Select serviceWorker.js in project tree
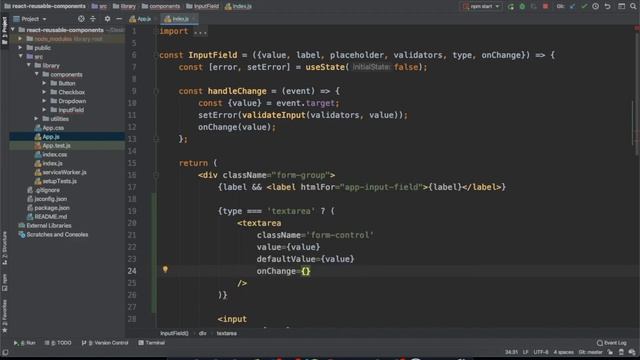This screenshot has height=360, width=640. coord(64,172)
